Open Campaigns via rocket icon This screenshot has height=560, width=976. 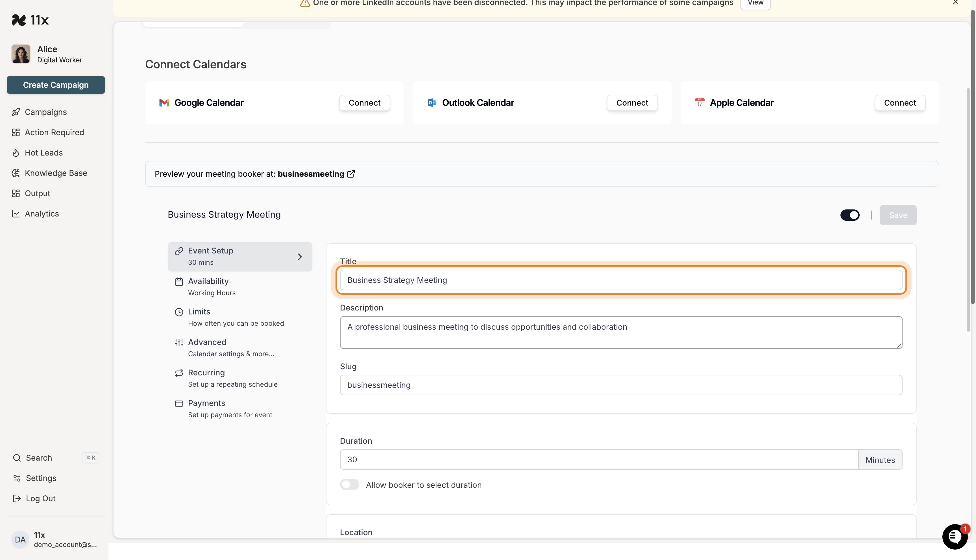[16, 112]
